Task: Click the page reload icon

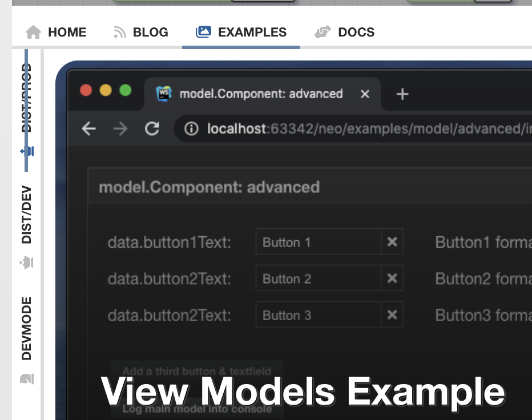Action: tap(152, 129)
